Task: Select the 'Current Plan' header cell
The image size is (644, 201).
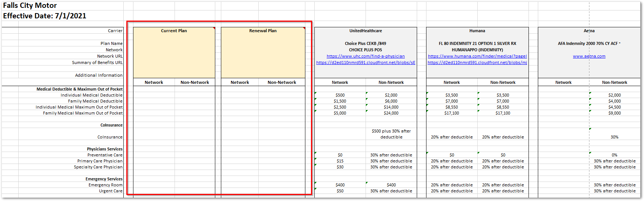Action: pos(174,31)
